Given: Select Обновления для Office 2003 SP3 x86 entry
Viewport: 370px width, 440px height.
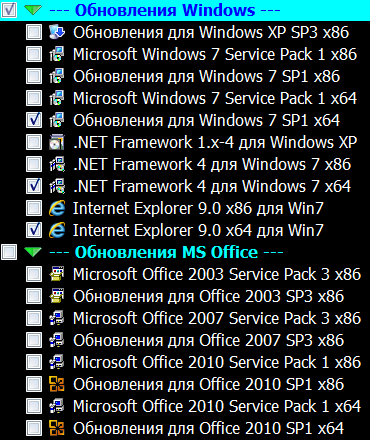Looking at the screenshot, I should (209, 296).
